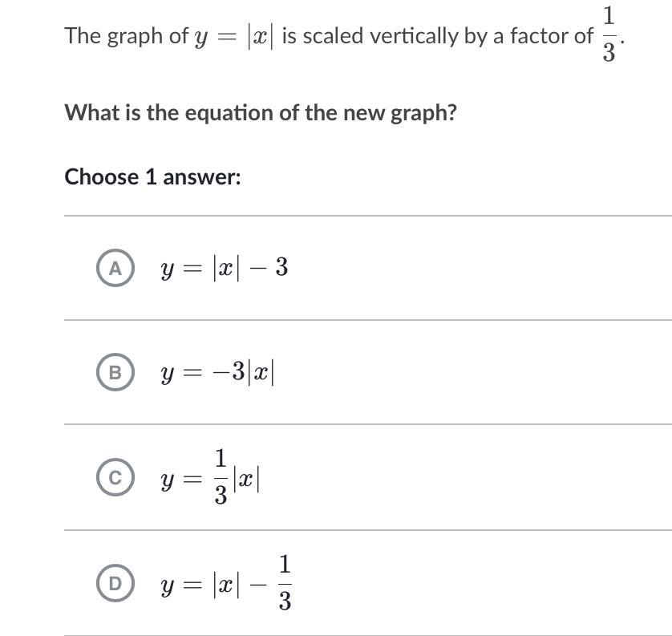Click the fraction 1/3 in option C
Image resolution: width=672 pixels, height=636 pixels.
click(221, 478)
